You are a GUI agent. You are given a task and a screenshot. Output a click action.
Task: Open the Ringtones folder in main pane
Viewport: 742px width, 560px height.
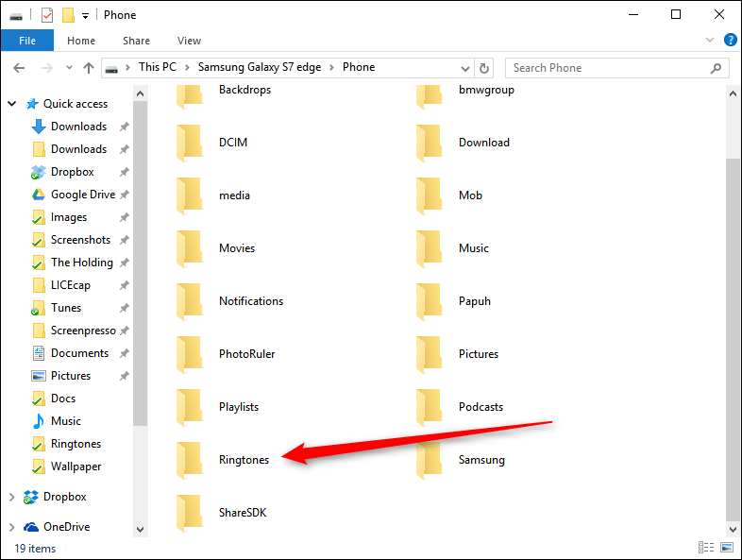223,460
